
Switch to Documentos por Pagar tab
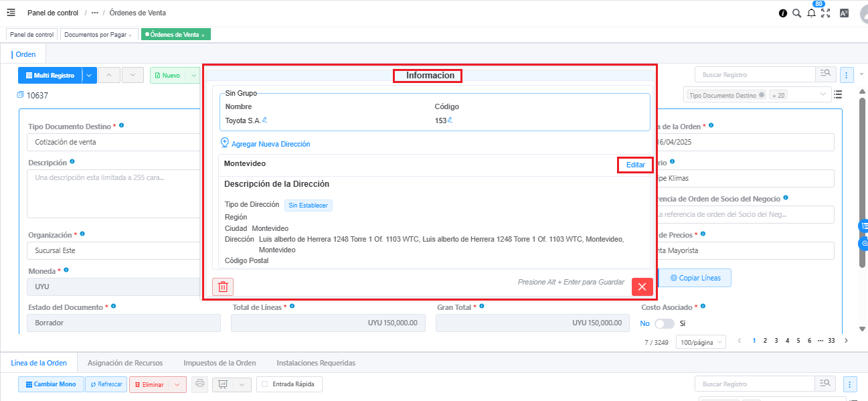[x=95, y=34]
